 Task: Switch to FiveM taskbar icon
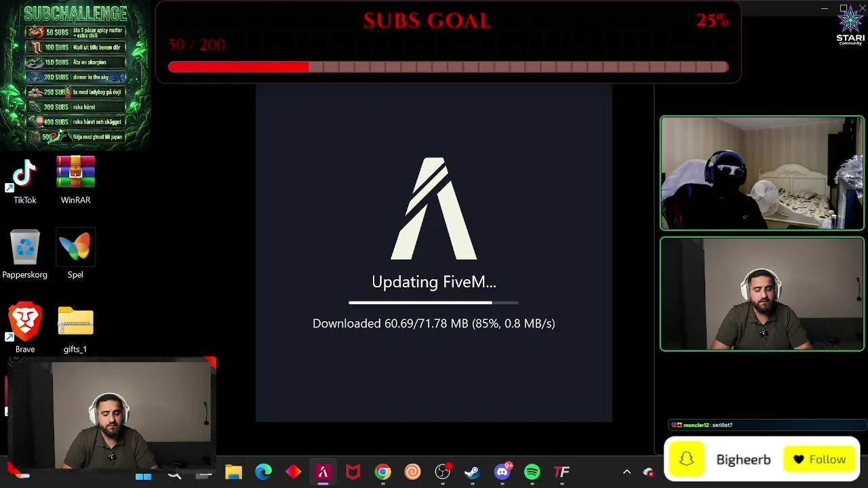tap(323, 472)
